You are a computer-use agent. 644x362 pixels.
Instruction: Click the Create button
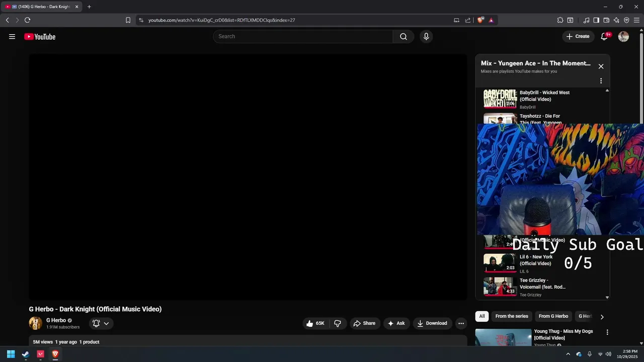click(578, 36)
